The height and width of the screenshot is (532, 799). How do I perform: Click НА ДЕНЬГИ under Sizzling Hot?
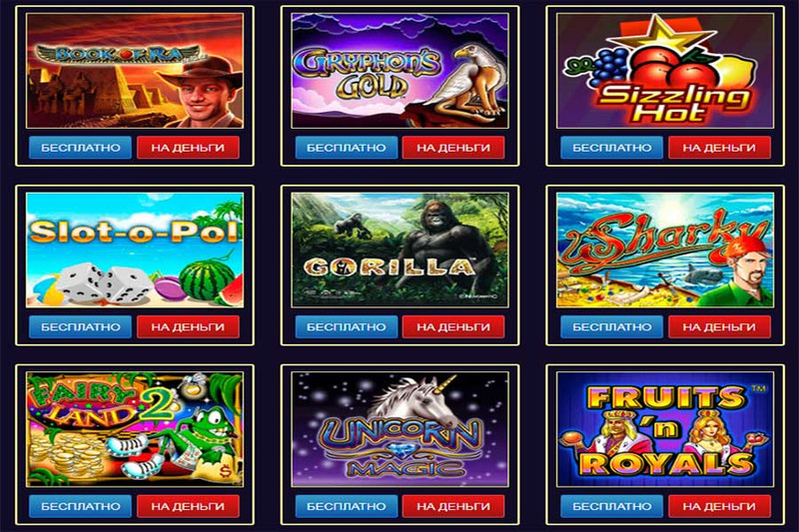(719, 148)
